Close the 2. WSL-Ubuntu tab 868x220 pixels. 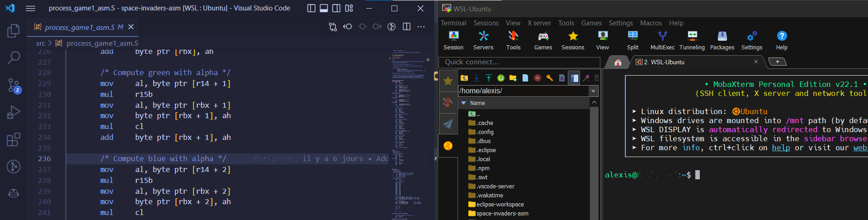(x=755, y=62)
